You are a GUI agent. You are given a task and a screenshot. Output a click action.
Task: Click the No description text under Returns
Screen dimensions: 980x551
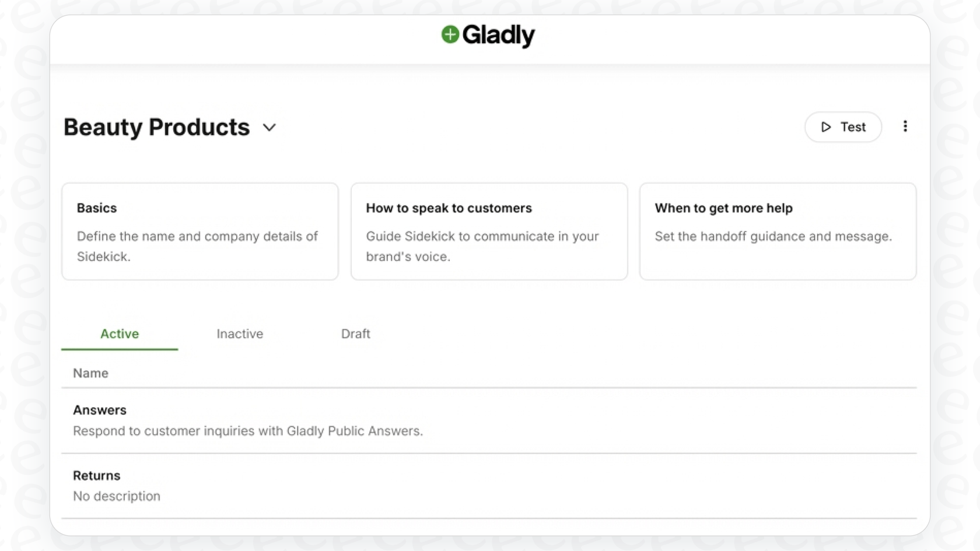116,496
